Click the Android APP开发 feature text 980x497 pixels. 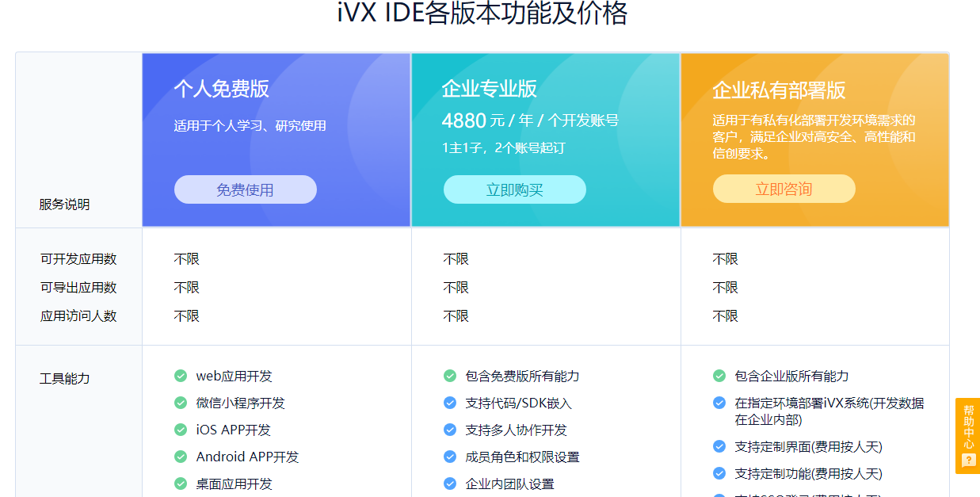(248, 457)
